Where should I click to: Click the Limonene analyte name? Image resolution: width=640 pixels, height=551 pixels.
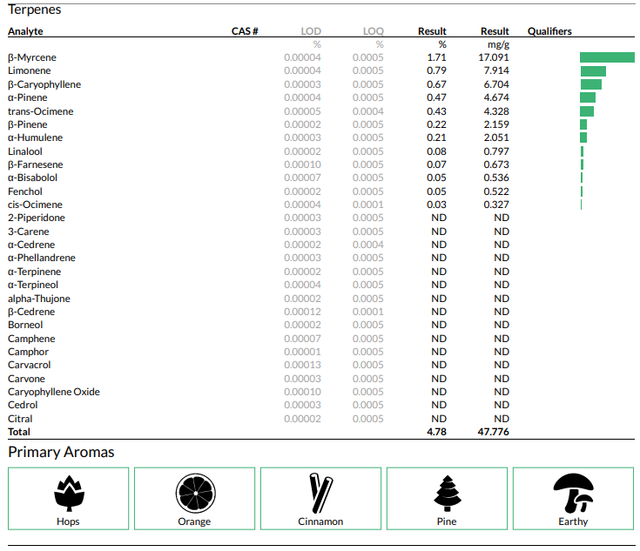tap(29, 71)
